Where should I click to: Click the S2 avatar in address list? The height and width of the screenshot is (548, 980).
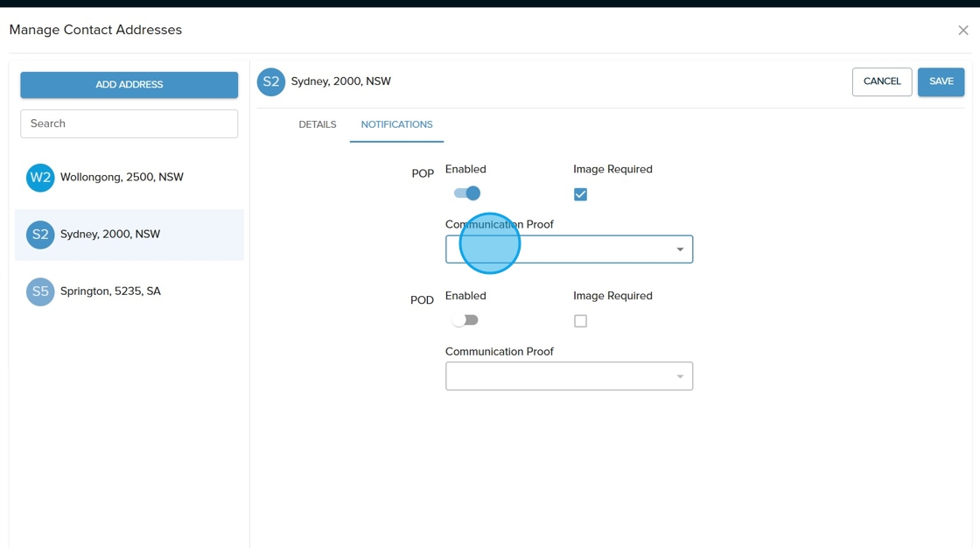click(40, 235)
